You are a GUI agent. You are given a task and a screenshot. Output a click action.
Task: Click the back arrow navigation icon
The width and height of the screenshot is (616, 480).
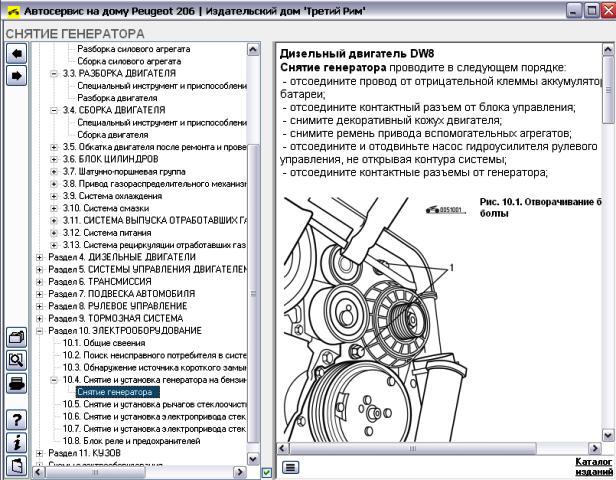16,53
